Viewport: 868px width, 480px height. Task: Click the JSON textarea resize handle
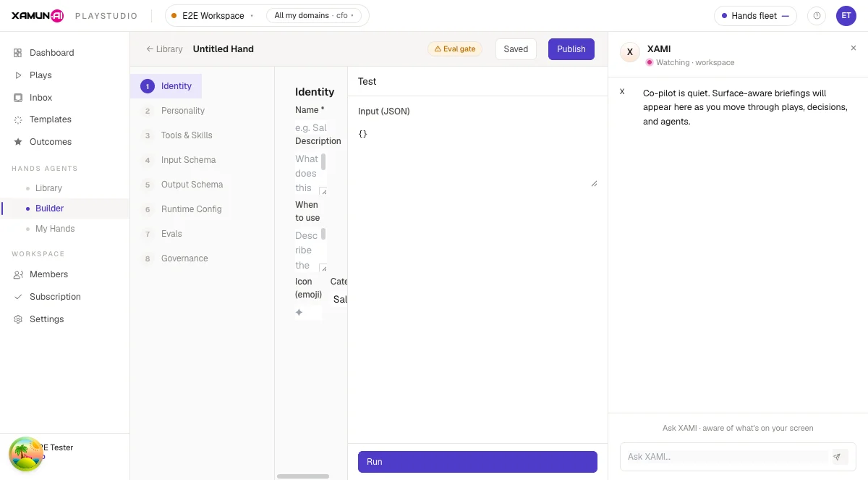pyautogui.click(x=594, y=184)
